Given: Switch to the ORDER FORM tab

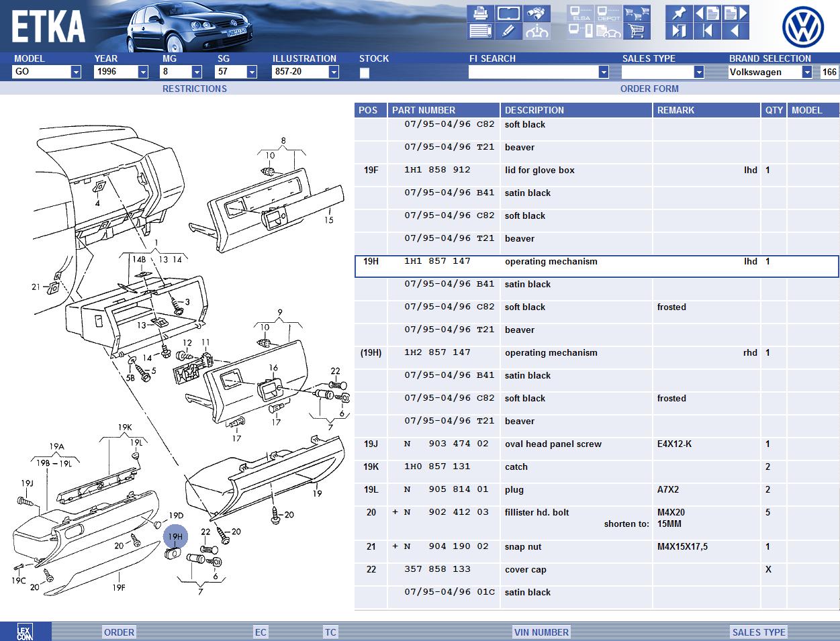Looking at the screenshot, I should coord(649,89).
